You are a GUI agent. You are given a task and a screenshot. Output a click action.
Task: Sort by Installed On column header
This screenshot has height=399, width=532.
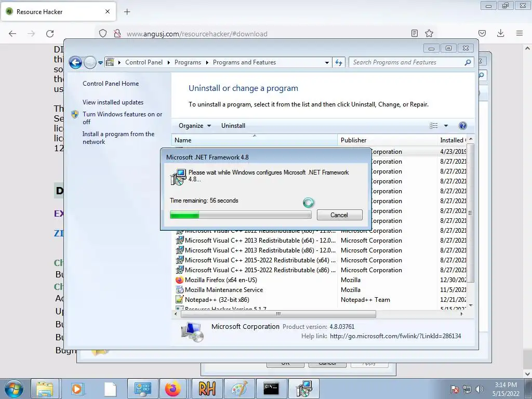(x=453, y=140)
